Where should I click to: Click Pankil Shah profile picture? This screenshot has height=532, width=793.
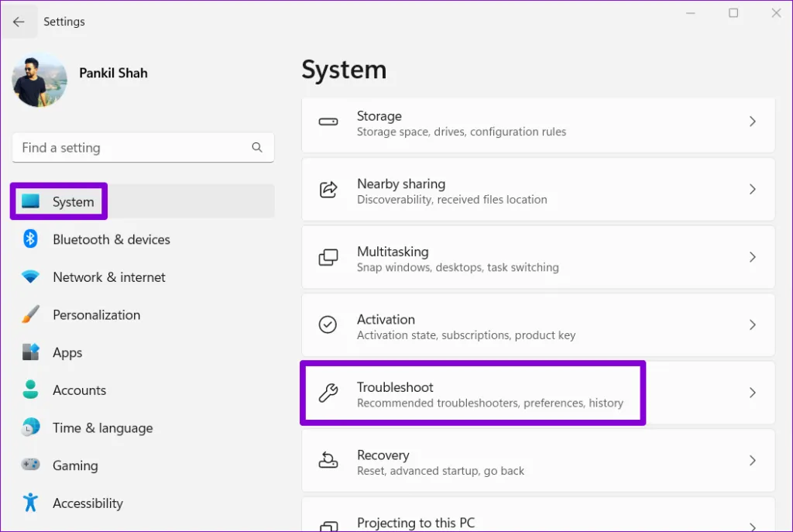39,81
